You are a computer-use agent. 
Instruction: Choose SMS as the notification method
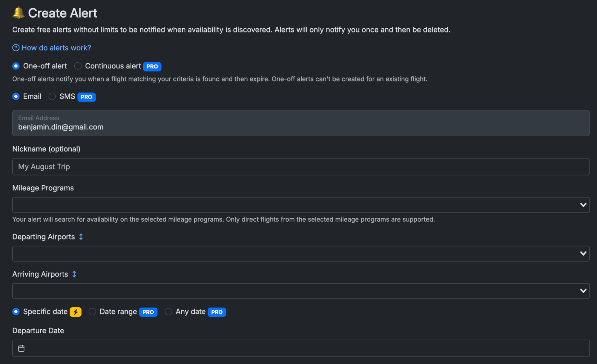coord(52,96)
